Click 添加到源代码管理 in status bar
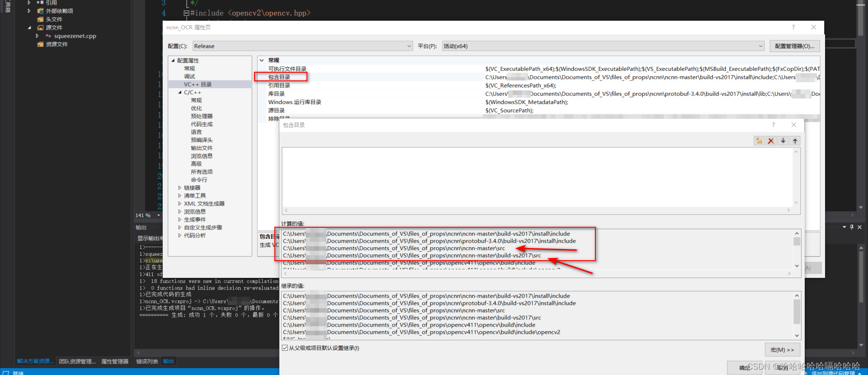Viewport: 868px width, 375px height. click(x=833, y=373)
